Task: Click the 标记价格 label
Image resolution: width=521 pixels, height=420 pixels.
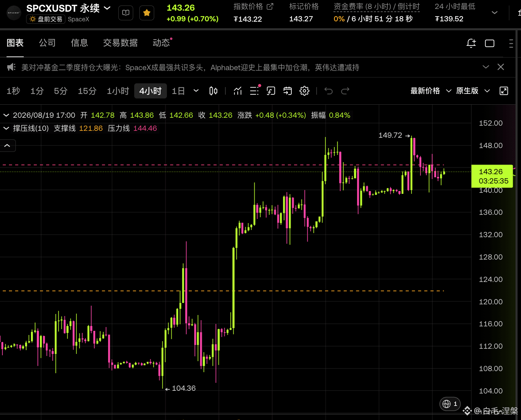Action: (x=304, y=7)
